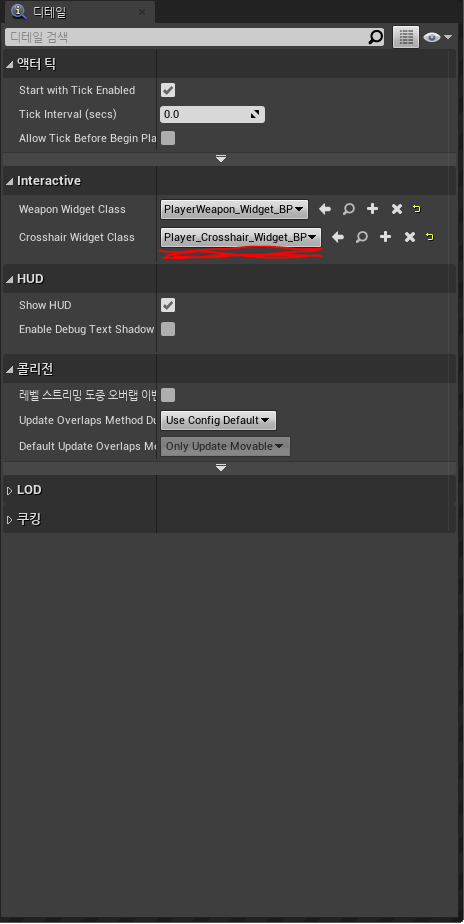Image resolution: width=464 pixels, height=924 pixels.
Task: Open the Crosshair Widget Class dropdown
Action: tap(241, 237)
